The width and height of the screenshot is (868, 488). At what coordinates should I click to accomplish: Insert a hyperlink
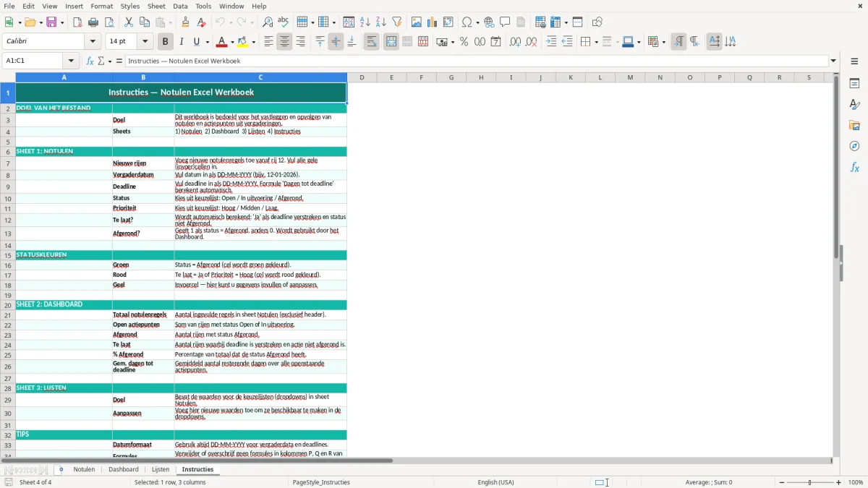coord(490,22)
